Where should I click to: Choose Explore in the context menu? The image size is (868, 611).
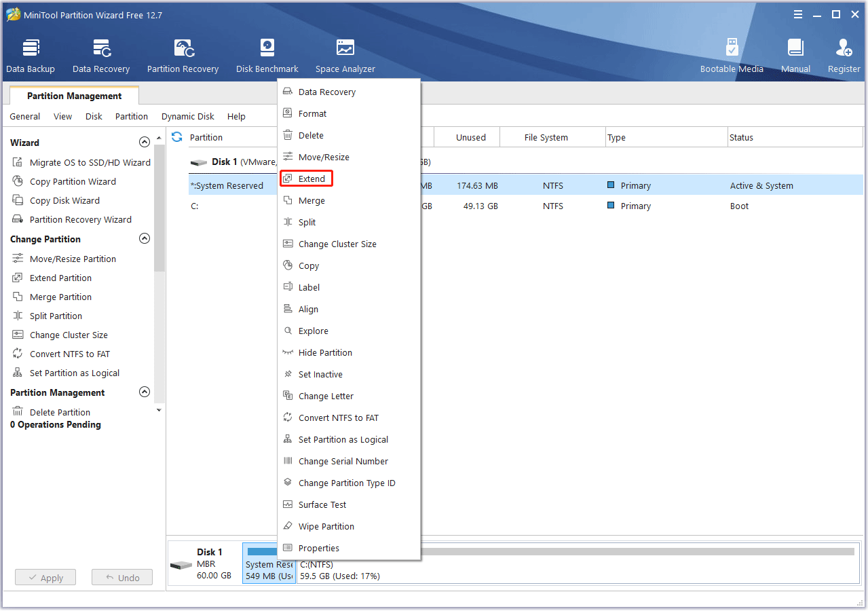point(349,331)
